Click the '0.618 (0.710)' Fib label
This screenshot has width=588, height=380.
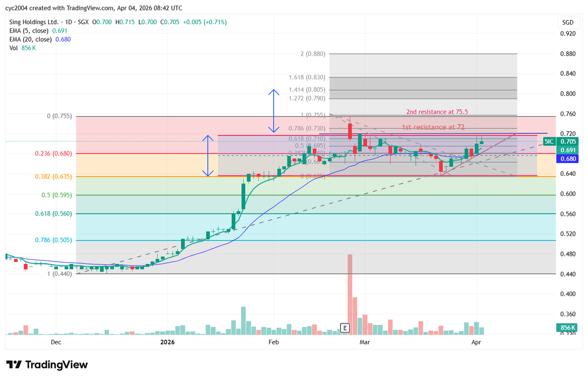coord(307,139)
